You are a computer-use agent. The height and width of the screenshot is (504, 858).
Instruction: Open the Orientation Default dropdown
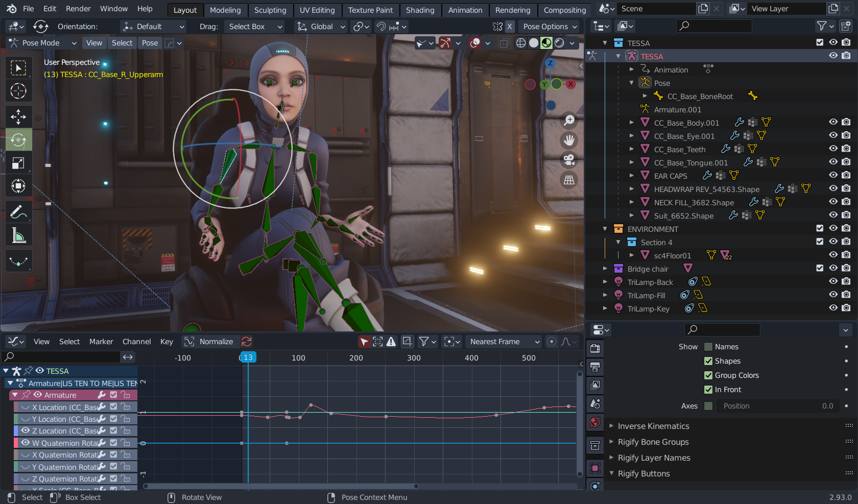click(153, 27)
